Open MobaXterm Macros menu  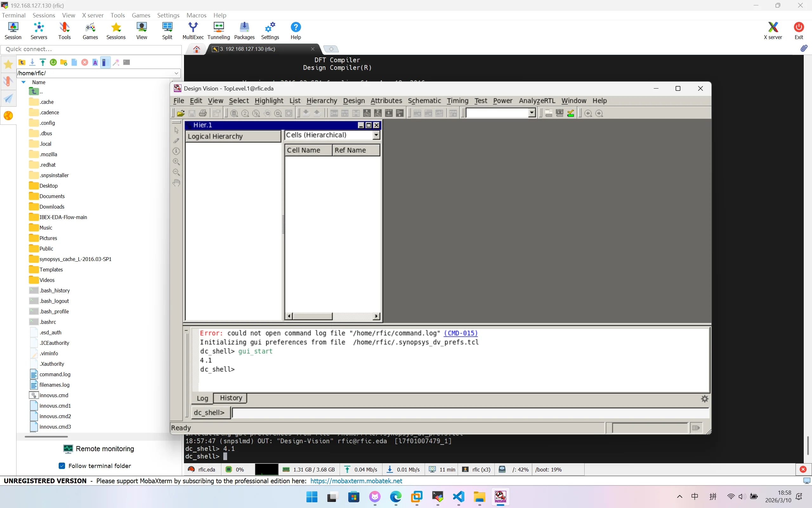196,16
